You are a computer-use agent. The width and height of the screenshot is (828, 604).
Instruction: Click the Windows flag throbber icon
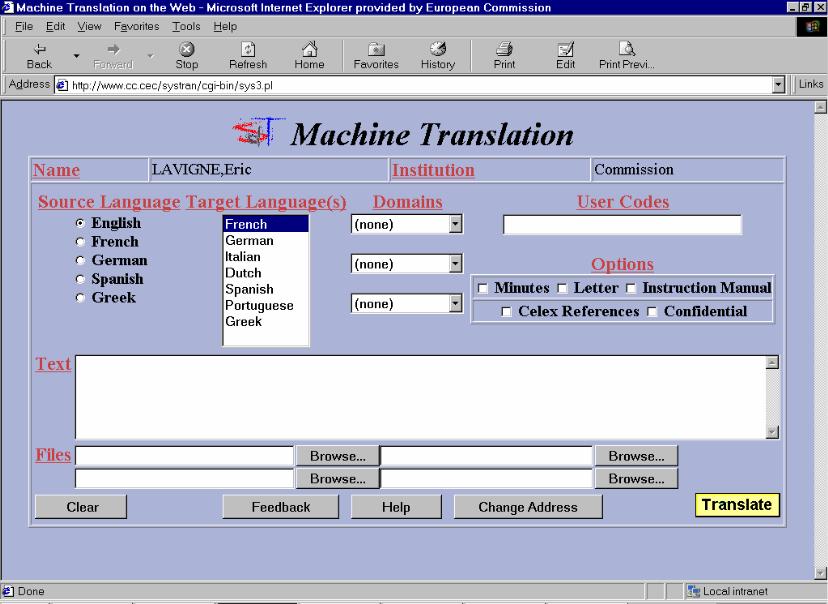pos(812,27)
